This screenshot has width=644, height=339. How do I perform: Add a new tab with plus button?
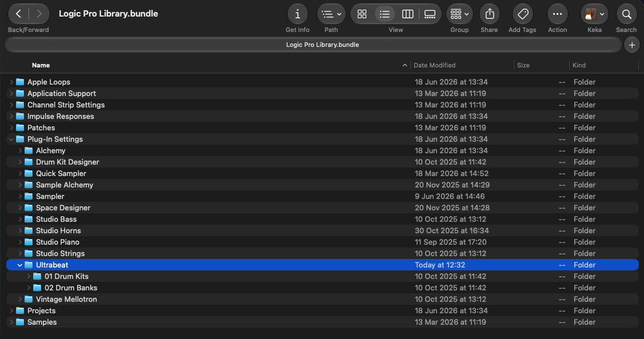click(x=631, y=45)
